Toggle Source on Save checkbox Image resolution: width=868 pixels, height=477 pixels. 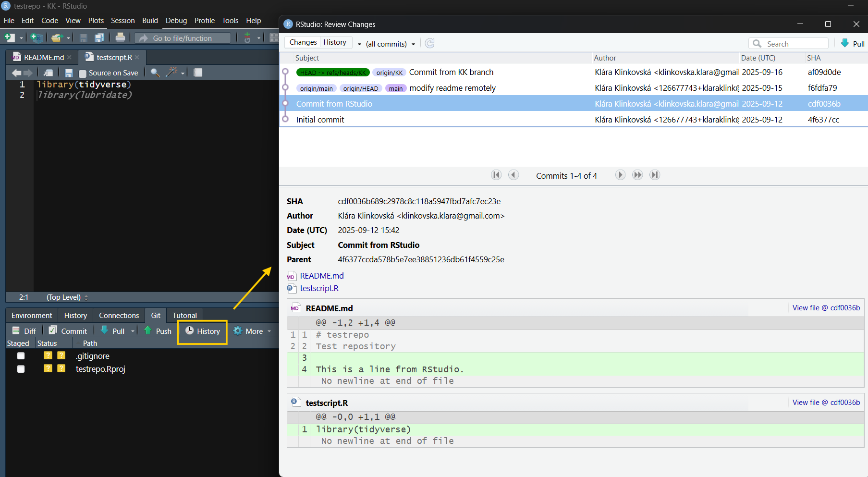coord(83,73)
